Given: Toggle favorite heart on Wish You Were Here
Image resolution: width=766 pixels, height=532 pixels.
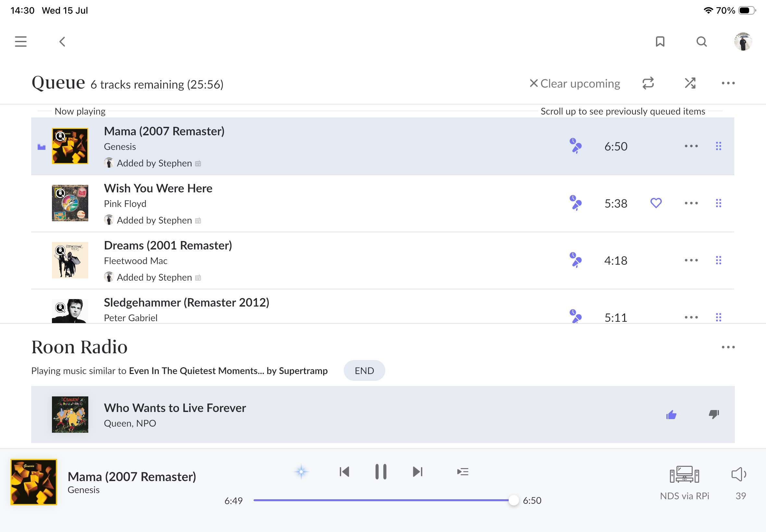Looking at the screenshot, I should [656, 203].
